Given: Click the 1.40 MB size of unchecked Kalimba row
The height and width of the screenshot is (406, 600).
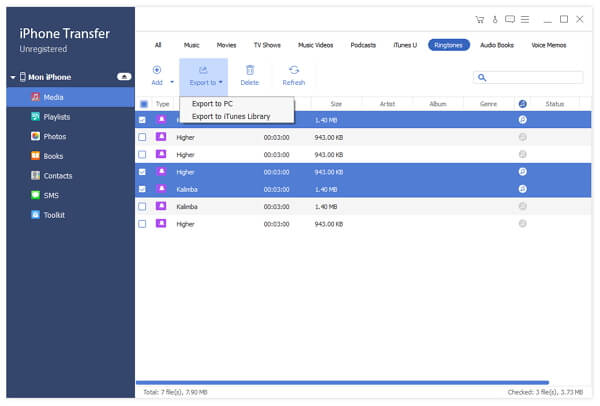Looking at the screenshot, I should click(326, 207).
